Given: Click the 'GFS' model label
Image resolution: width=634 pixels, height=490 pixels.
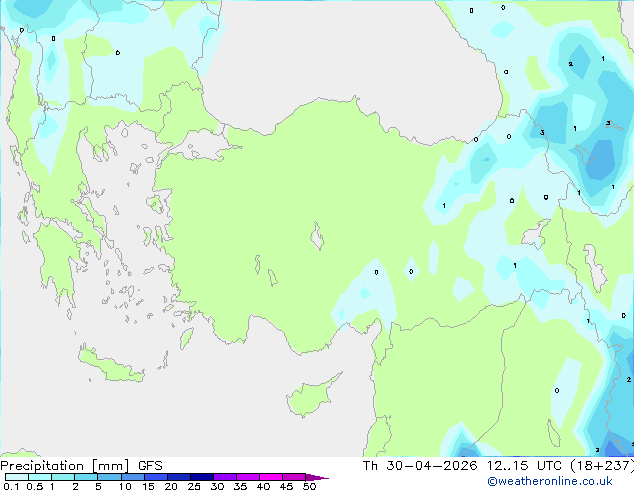Looking at the screenshot, I should tap(150, 466).
